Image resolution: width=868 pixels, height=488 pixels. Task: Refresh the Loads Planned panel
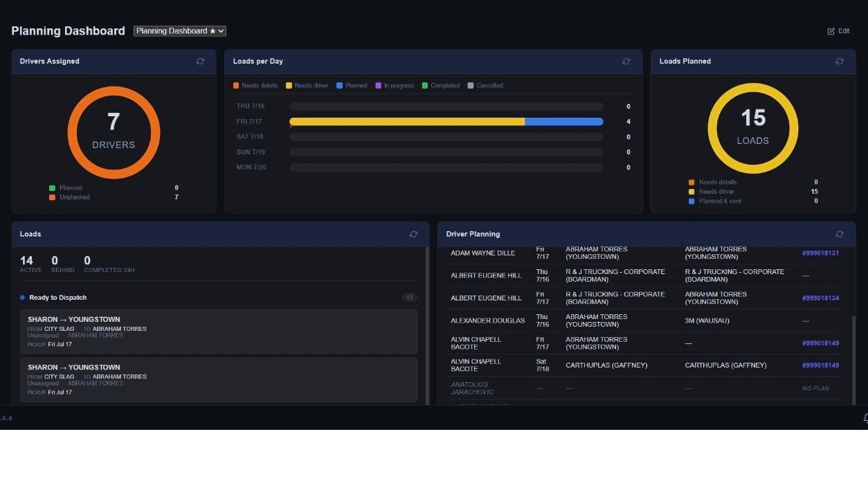click(x=840, y=61)
